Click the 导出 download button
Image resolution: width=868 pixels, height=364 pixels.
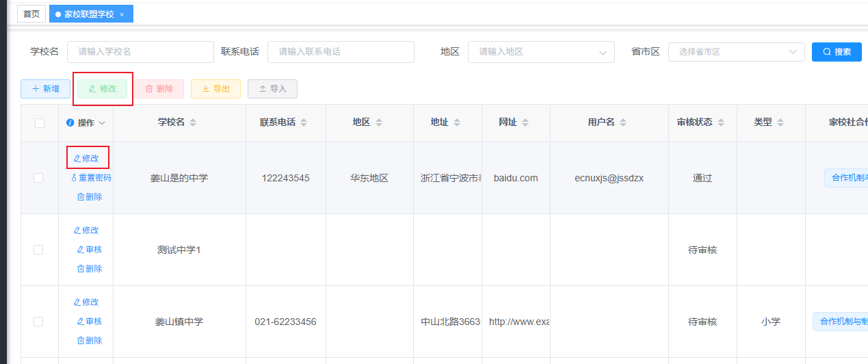215,89
